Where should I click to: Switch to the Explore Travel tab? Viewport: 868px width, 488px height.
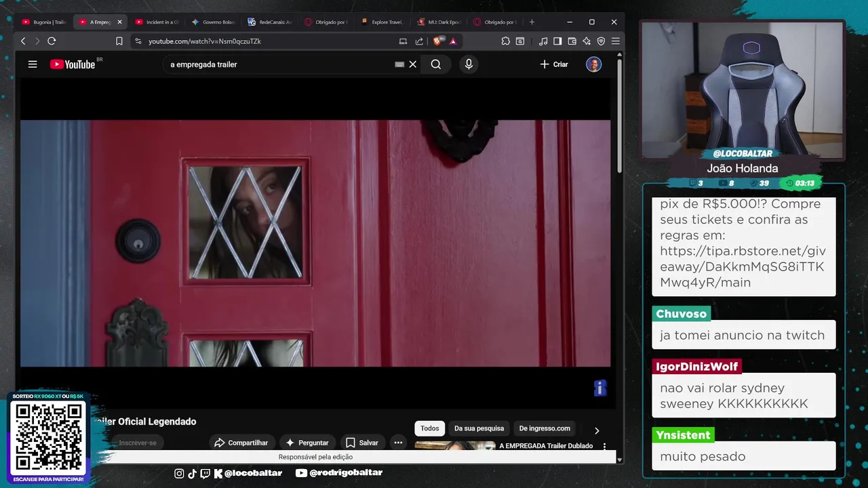point(382,22)
